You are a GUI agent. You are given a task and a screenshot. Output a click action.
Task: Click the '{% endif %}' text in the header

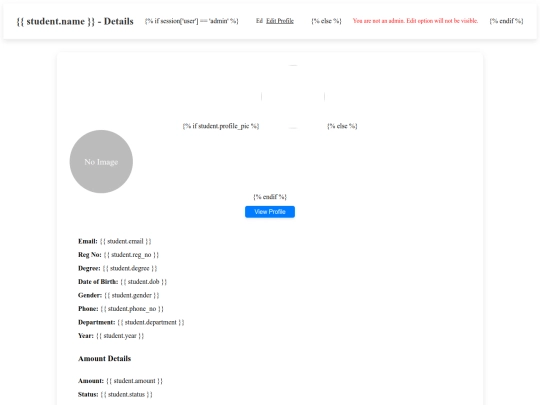[x=506, y=21]
